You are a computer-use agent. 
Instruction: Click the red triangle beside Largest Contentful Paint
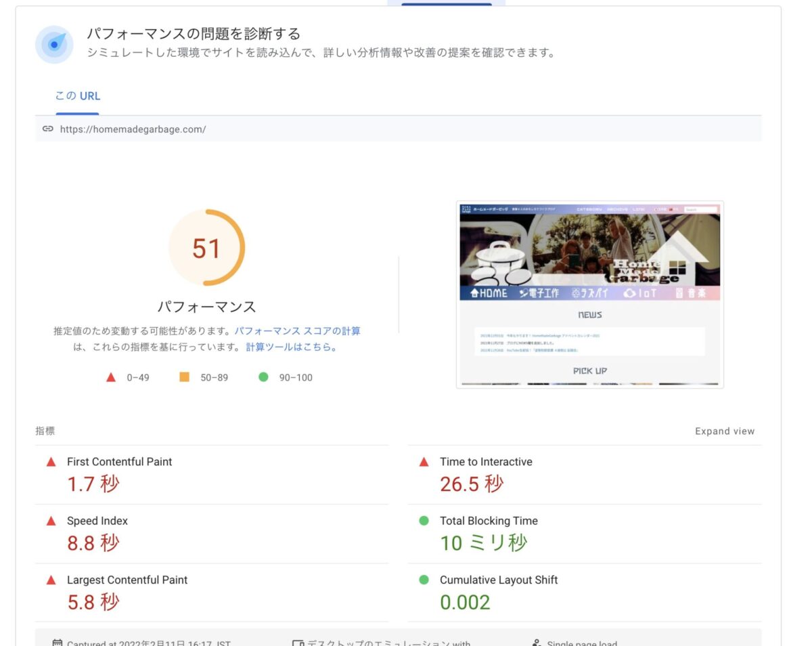tap(51, 580)
